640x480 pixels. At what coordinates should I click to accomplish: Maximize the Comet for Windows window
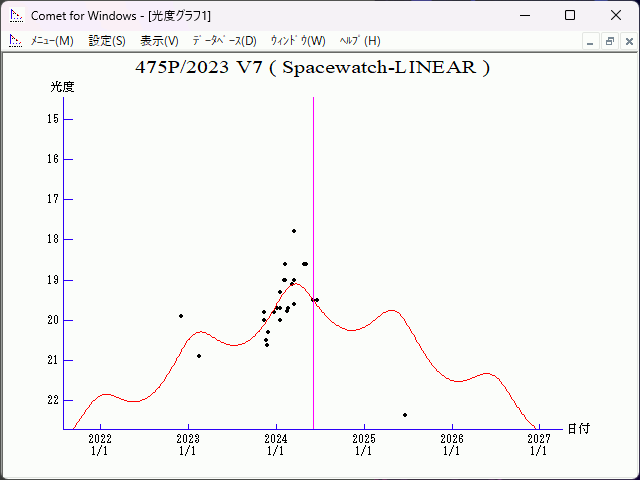[569, 15]
